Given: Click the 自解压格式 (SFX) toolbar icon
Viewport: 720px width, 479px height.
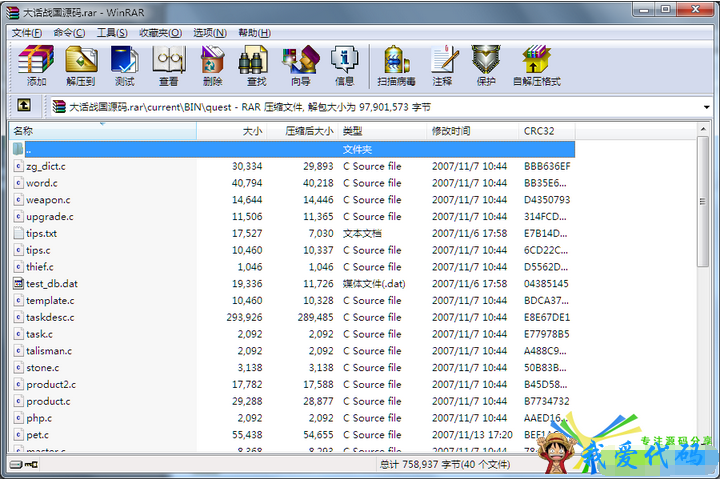Looking at the screenshot, I should pos(536,60).
